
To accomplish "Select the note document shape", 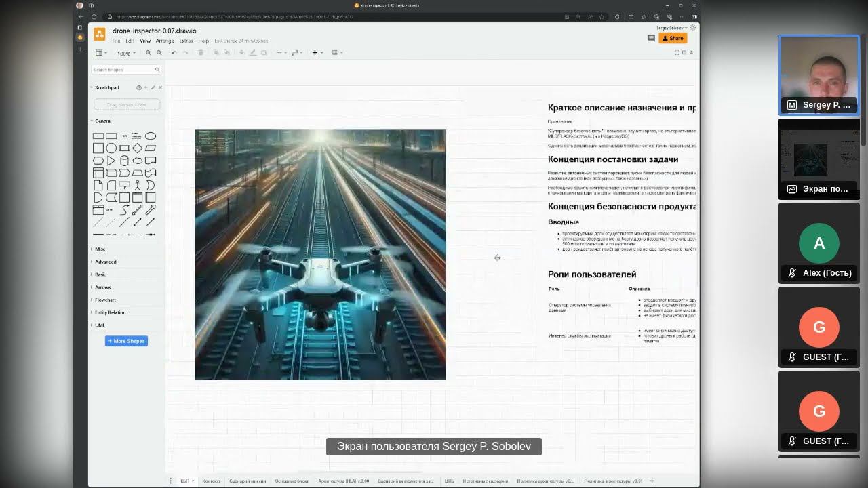I will (x=98, y=185).
